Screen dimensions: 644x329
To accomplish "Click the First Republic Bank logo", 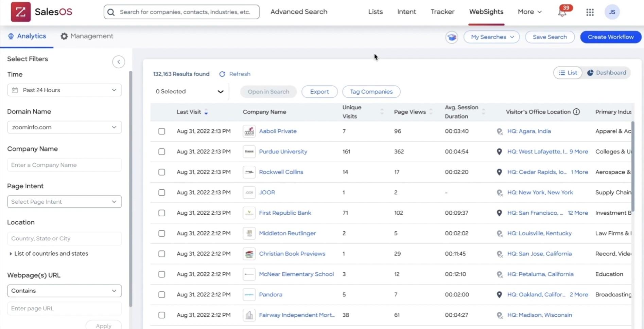I will [249, 213].
